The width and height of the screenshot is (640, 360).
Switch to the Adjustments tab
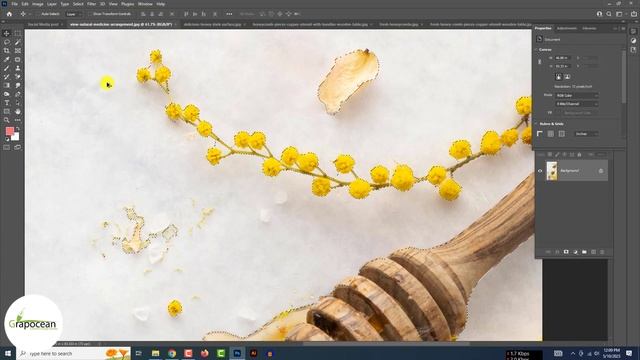[x=567, y=28]
